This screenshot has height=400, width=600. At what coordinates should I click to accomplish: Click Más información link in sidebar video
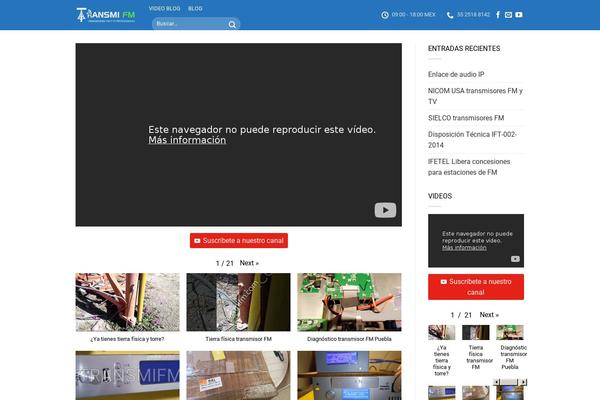point(464,248)
